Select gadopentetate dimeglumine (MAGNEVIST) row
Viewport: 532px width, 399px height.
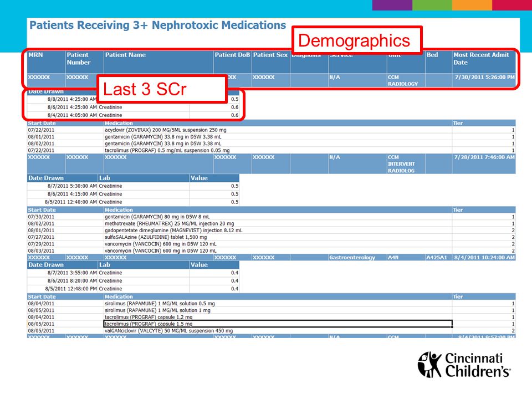(x=271, y=231)
